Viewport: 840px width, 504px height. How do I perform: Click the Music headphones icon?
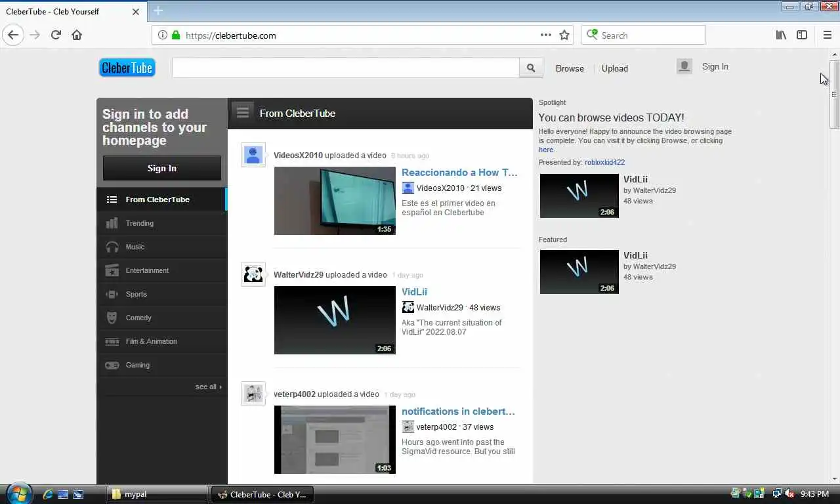[x=112, y=247]
